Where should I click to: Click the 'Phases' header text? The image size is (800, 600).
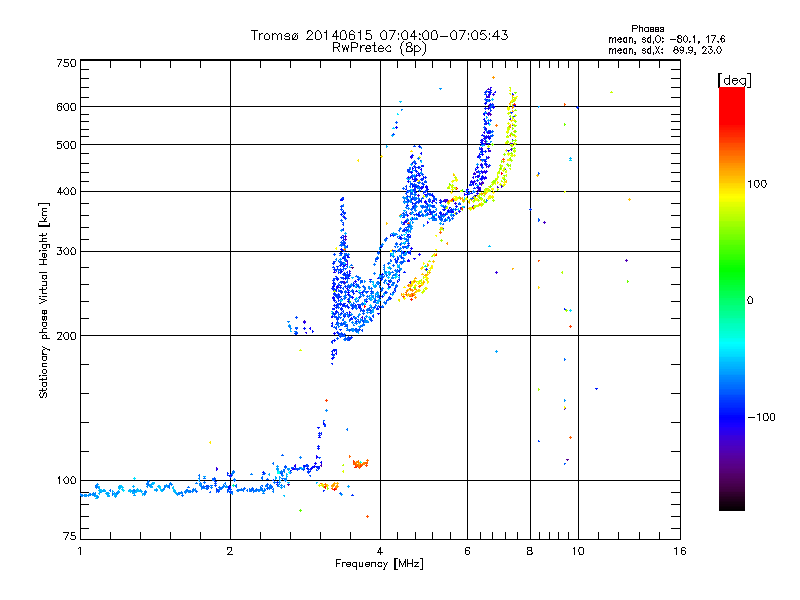point(647,29)
